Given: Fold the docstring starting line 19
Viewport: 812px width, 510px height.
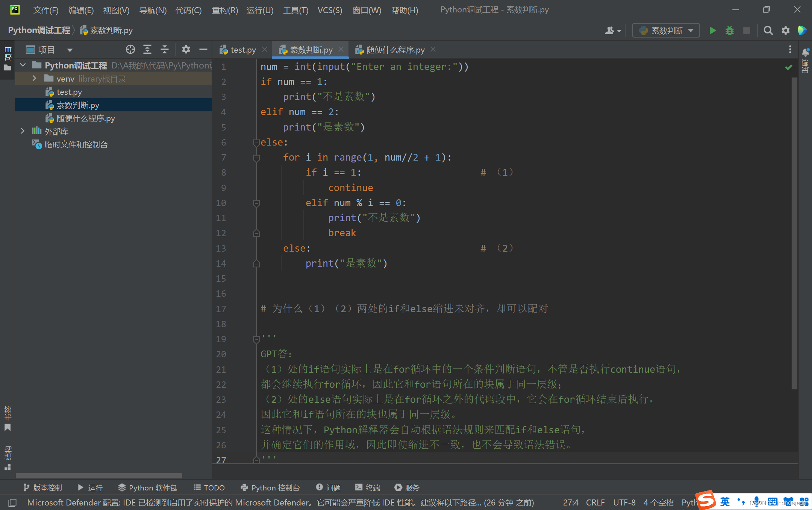Looking at the screenshot, I should tap(256, 340).
